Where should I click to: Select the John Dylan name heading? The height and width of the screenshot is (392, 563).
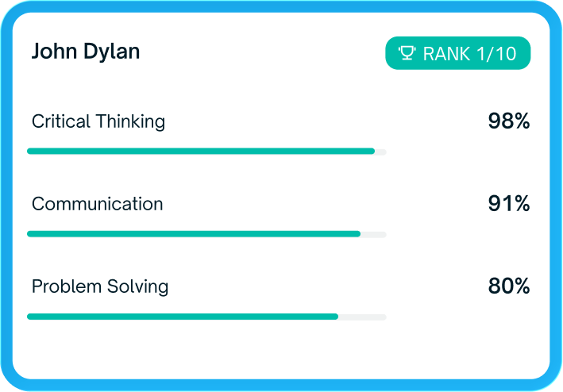86,52
